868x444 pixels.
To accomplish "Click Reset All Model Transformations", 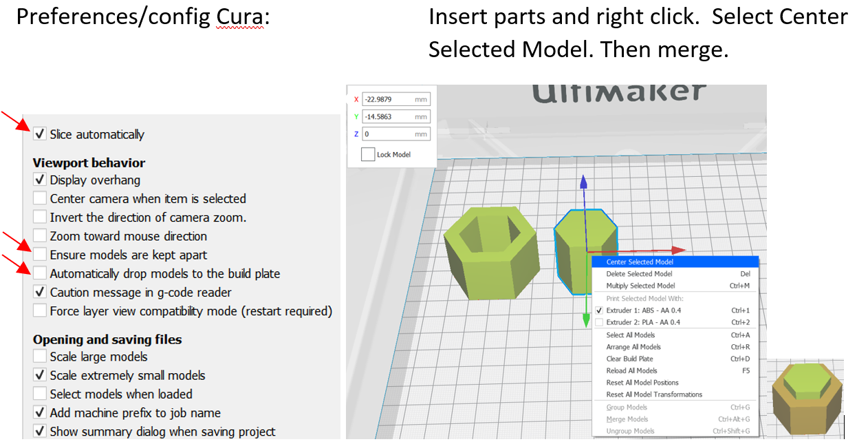I will (x=654, y=394).
